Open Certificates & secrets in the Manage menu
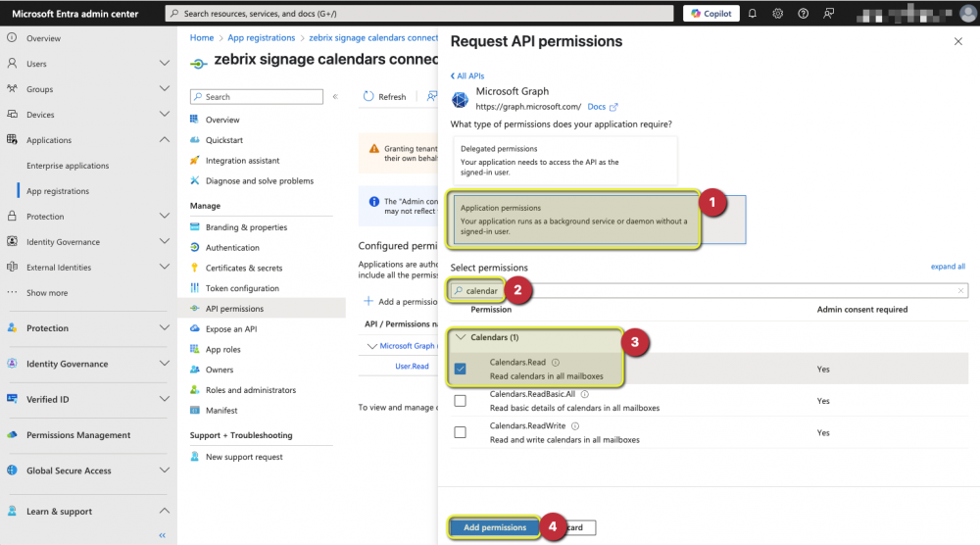 pyautogui.click(x=244, y=269)
